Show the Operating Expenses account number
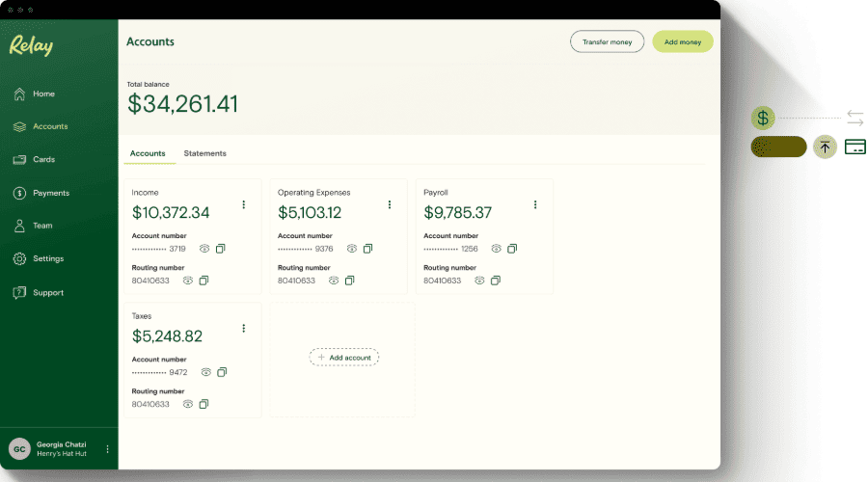 pos(351,249)
